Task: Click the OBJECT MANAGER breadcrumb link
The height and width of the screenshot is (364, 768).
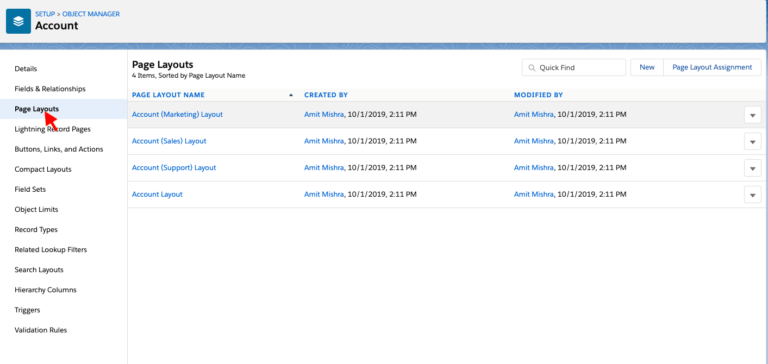Action: point(91,14)
